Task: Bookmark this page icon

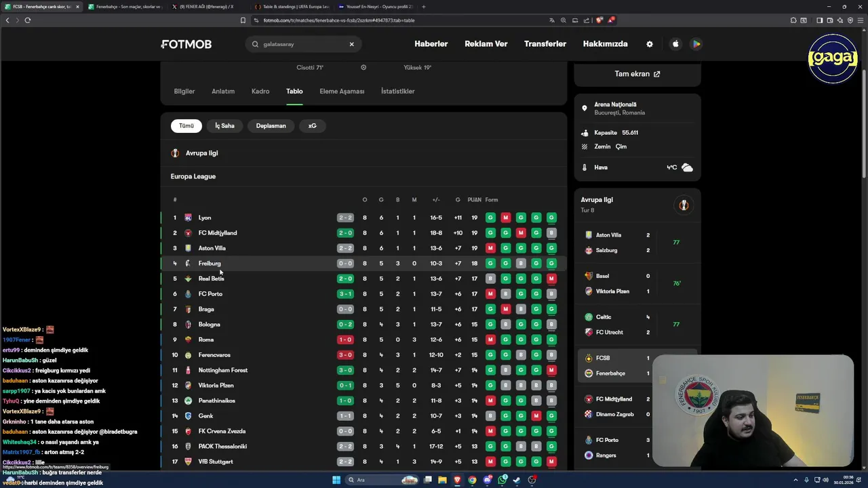Action: point(243,20)
